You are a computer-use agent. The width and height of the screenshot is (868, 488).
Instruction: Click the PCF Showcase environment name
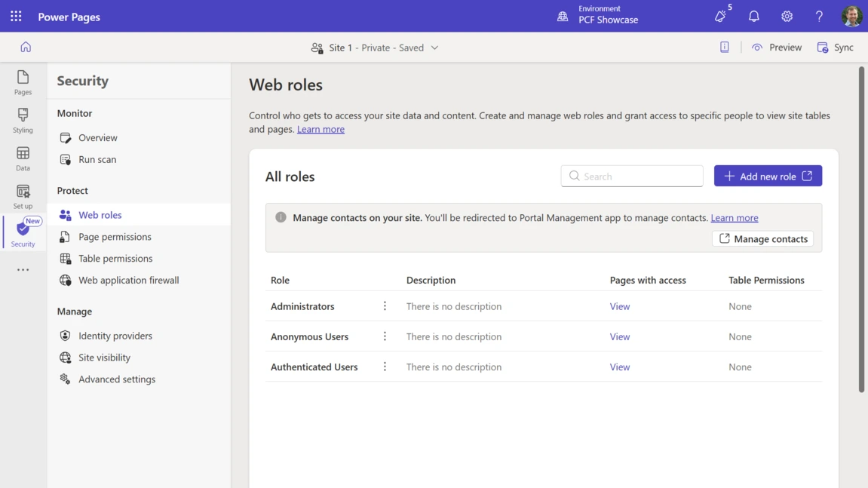coord(609,20)
